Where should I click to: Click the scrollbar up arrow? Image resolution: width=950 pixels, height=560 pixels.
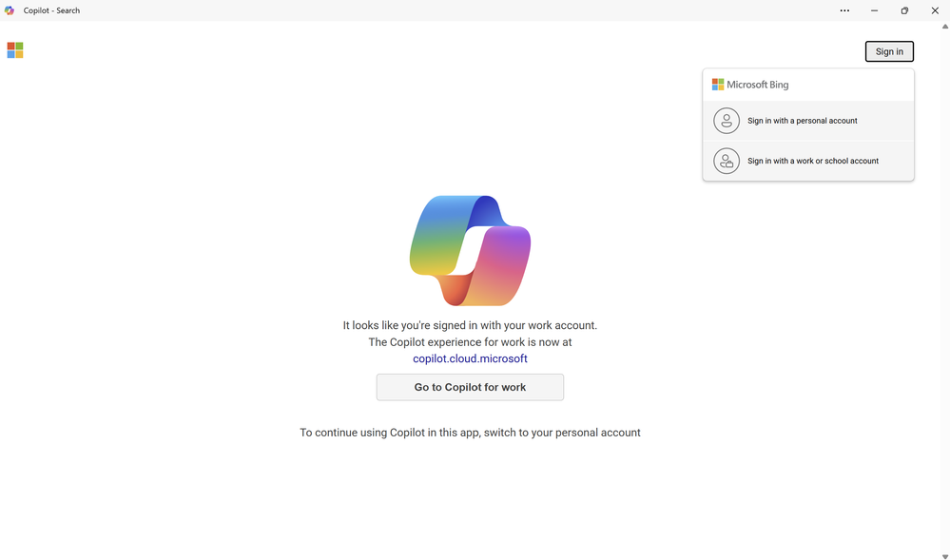[944, 26]
